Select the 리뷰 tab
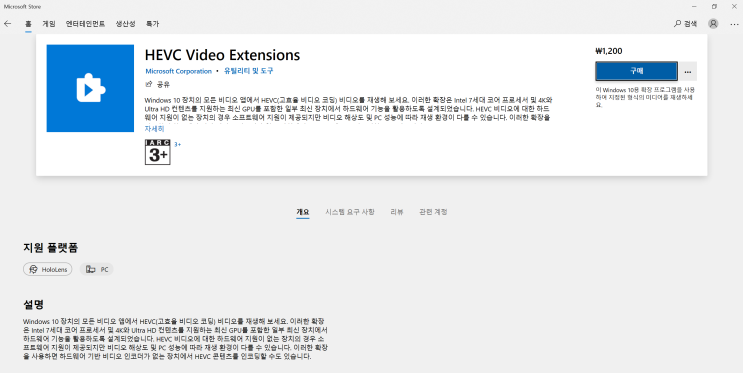This screenshot has height=373, width=743. click(x=397, y=212)
